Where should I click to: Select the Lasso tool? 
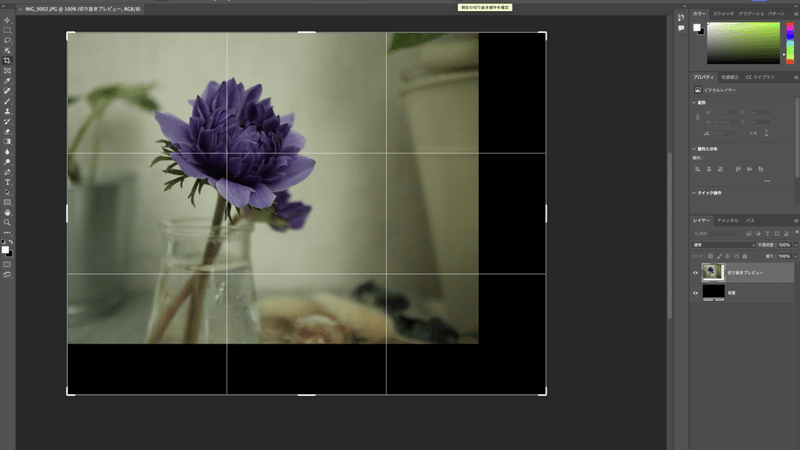pos(7,40)
